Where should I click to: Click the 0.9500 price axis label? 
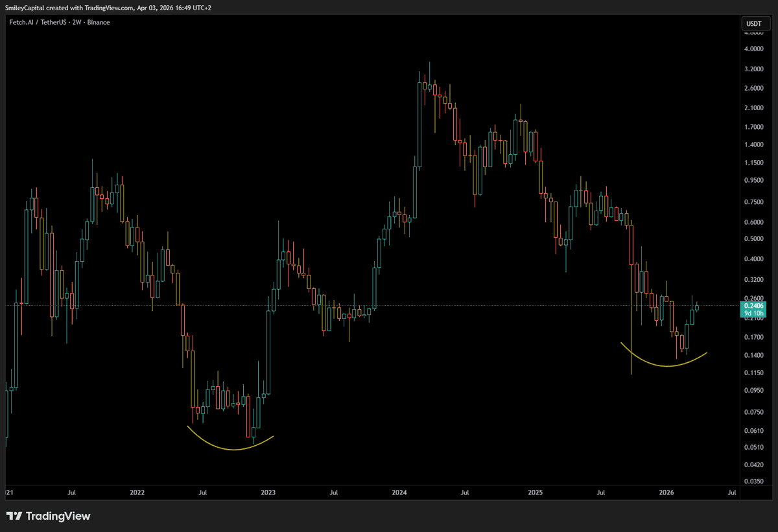point(754,180)
